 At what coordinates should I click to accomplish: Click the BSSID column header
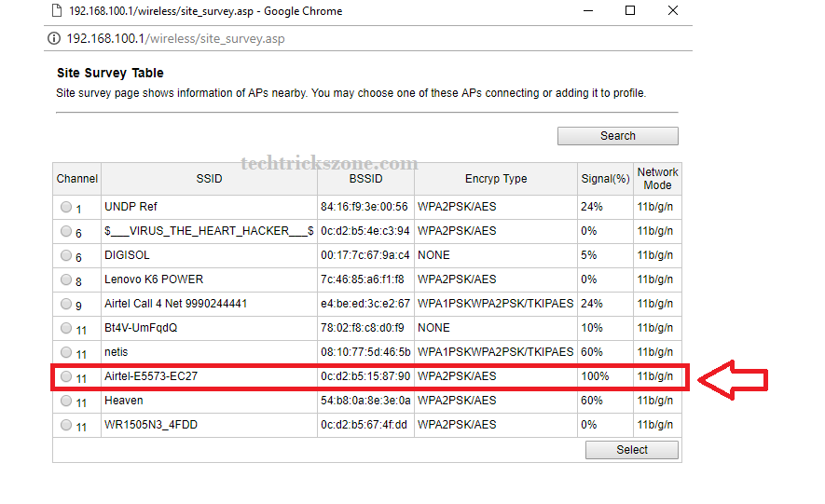coord(365,179)
